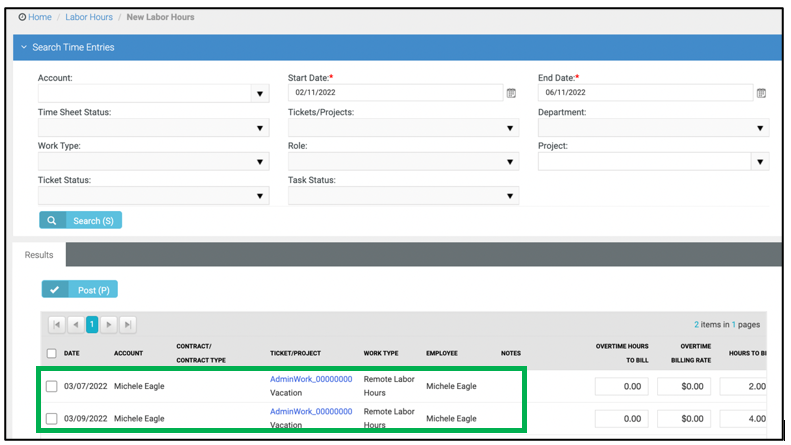The width and height of the screenshot is (791, 445).
Task: Expand the Account dropdown
Action: point(260,94)
